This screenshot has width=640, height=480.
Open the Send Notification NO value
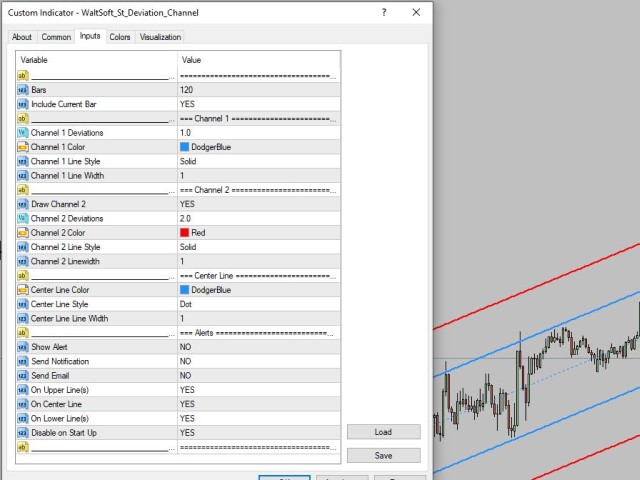[259, 361]
